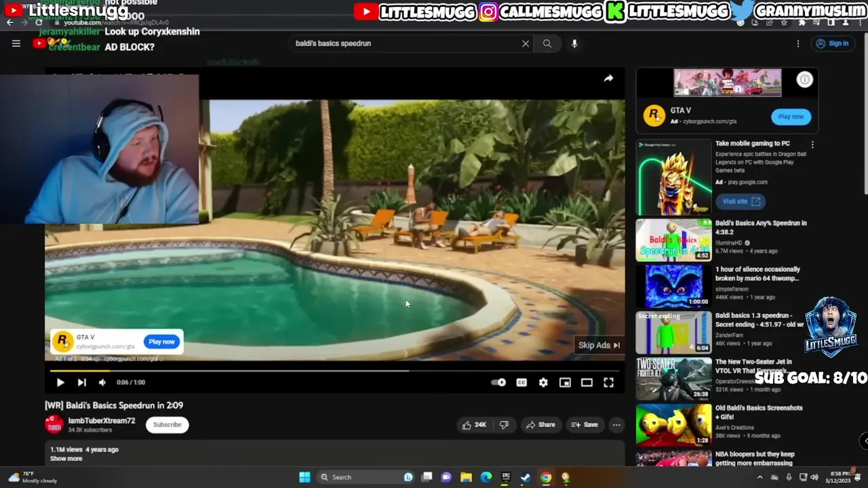Switch to Google Chrome in the taskbar
This screenshot has height=488, width=868.
pyautogui.click(x=546, y=477)
